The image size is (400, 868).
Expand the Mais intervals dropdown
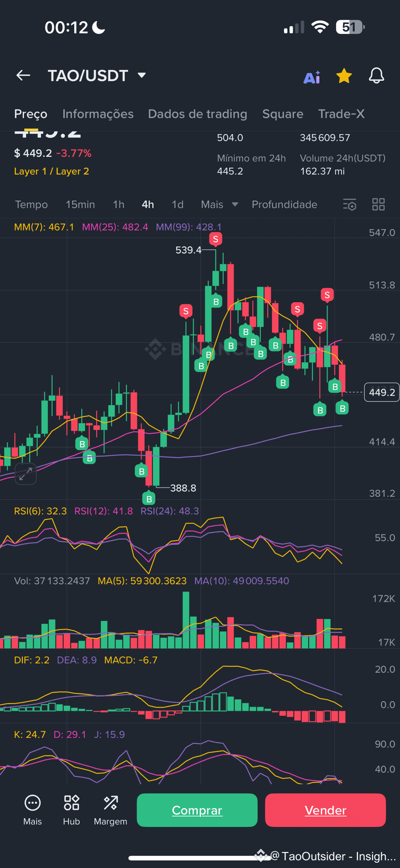(x=219, y=205)
